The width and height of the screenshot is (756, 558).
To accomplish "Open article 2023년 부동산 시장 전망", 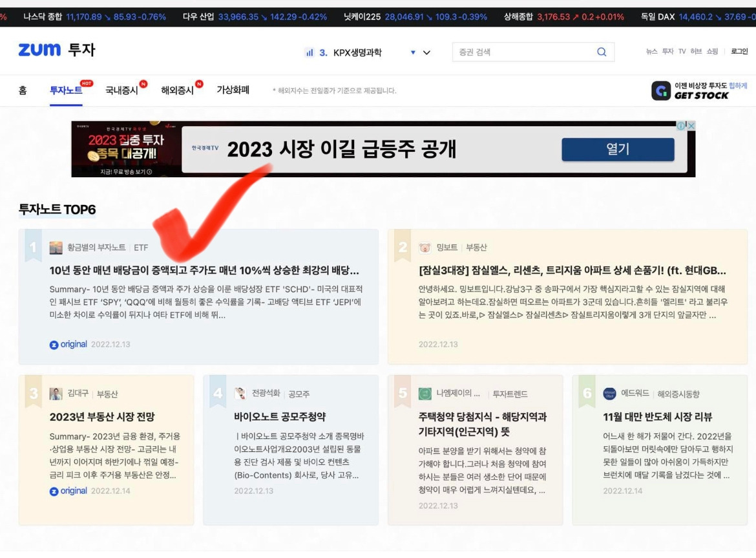I will pyautogui.click(x=102, y=416).
